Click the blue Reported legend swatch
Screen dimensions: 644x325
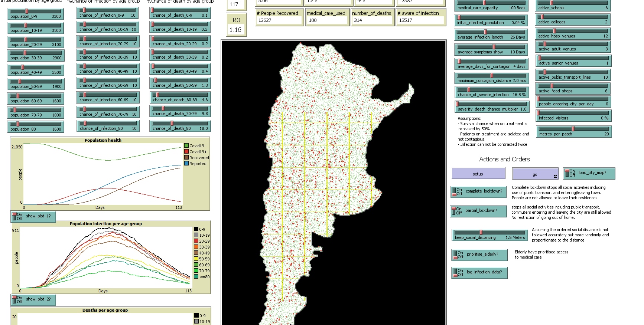(x=186, y=164)
